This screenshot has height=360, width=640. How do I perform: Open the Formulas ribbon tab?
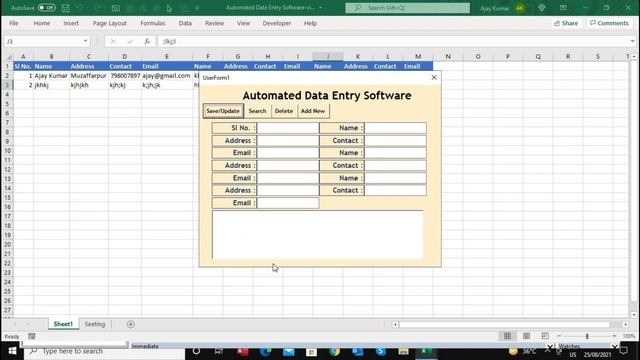(153, 23)
